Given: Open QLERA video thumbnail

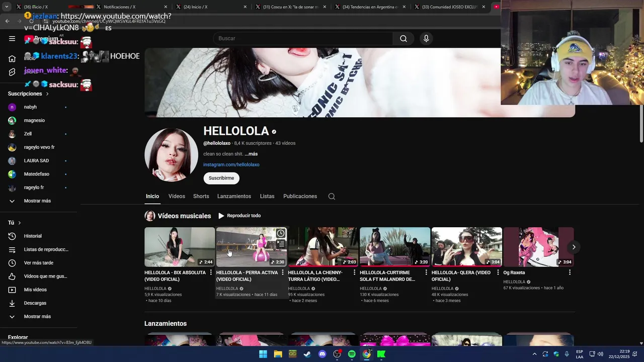Looking at the screenshot, I should click(x=467, y=247).
